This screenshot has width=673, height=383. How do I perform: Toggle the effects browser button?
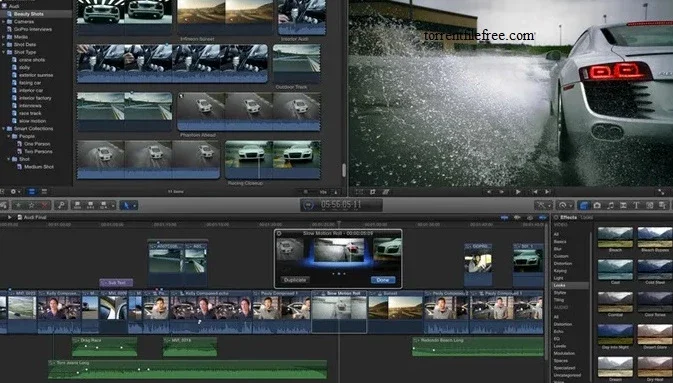click(x=583, y=205)
